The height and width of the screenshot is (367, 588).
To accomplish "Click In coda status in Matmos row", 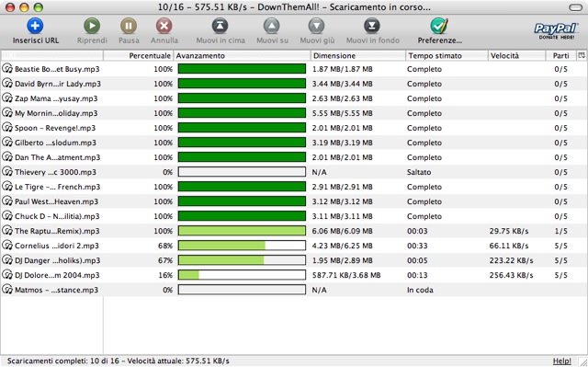I will click(420, 290).
